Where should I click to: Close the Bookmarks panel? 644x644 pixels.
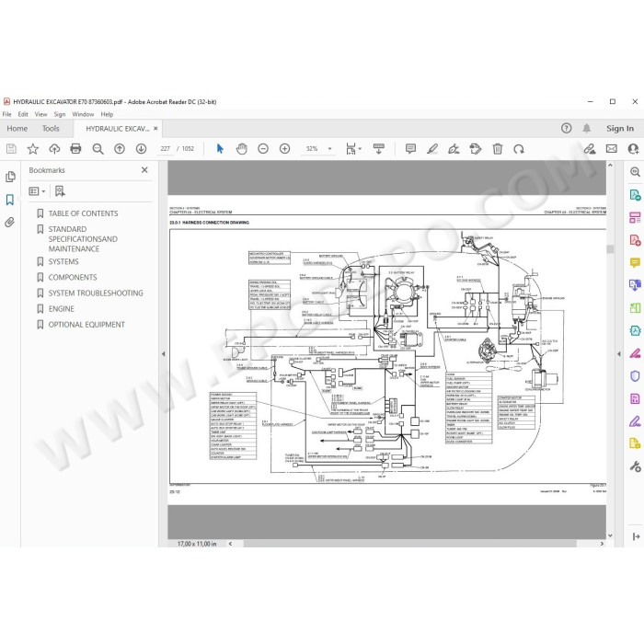point(144,170)
